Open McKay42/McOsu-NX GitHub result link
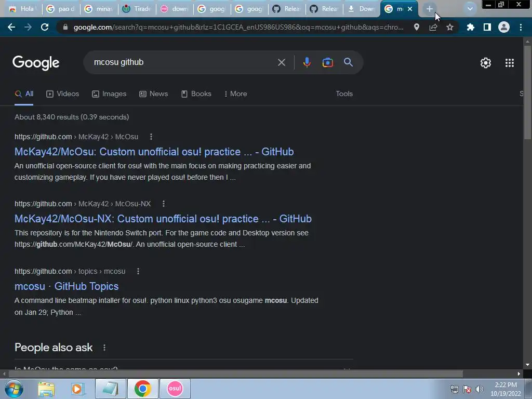 pyautogui.click(x=163, y=219)
